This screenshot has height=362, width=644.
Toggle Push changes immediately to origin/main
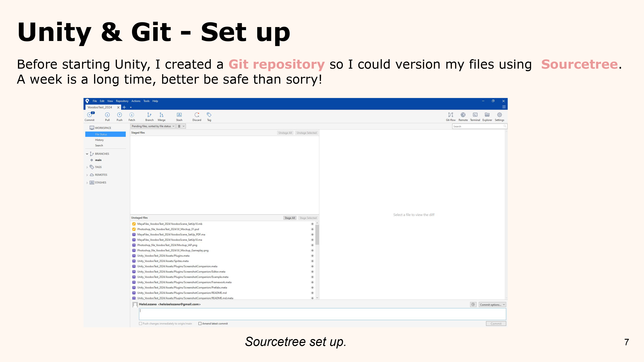pyautogui.click(x=141, y=324)
